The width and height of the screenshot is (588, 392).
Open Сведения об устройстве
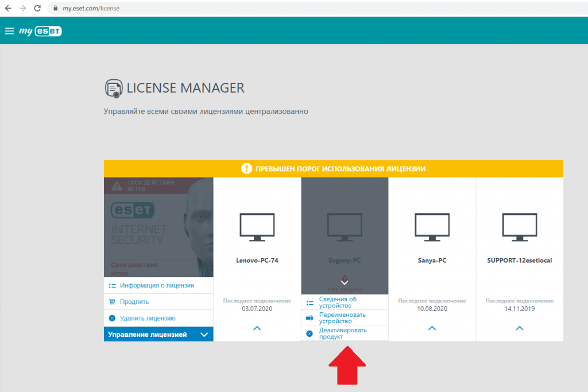[x=338, y=302]
